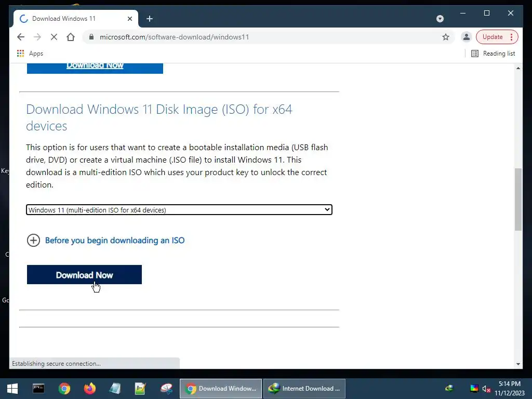This screenshot has width=532, height=399.
Task: Click the Download Windows 11 Disk Image heading
Action: [x=159, y=117]
